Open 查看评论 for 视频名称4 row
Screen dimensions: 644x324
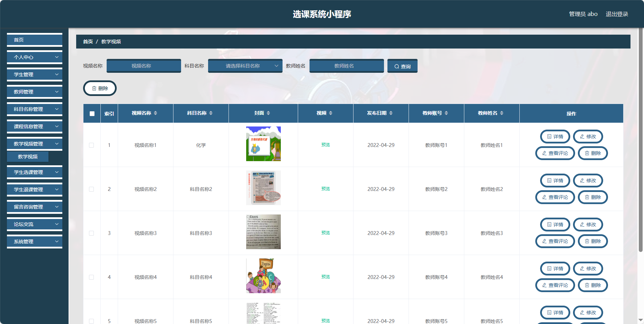click(x=555, y=285)
